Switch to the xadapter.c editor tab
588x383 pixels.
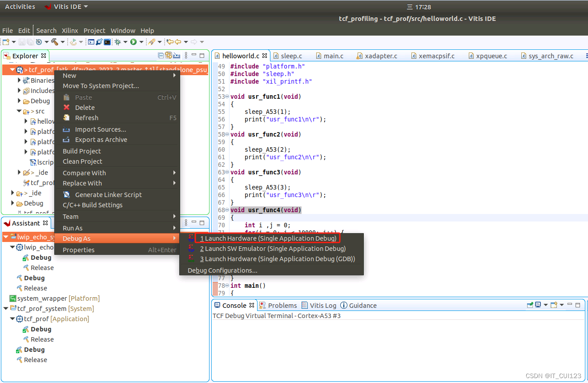[376, 56]
